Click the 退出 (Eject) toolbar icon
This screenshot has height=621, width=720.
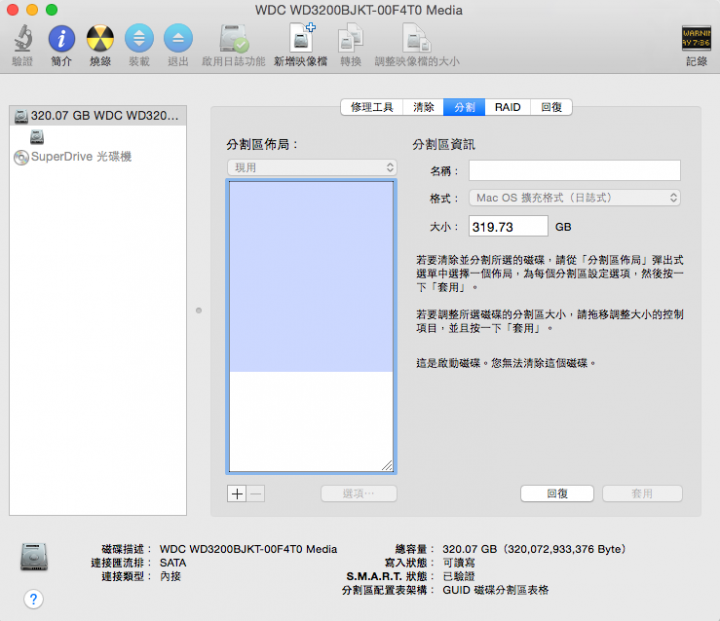click(178, 38)
